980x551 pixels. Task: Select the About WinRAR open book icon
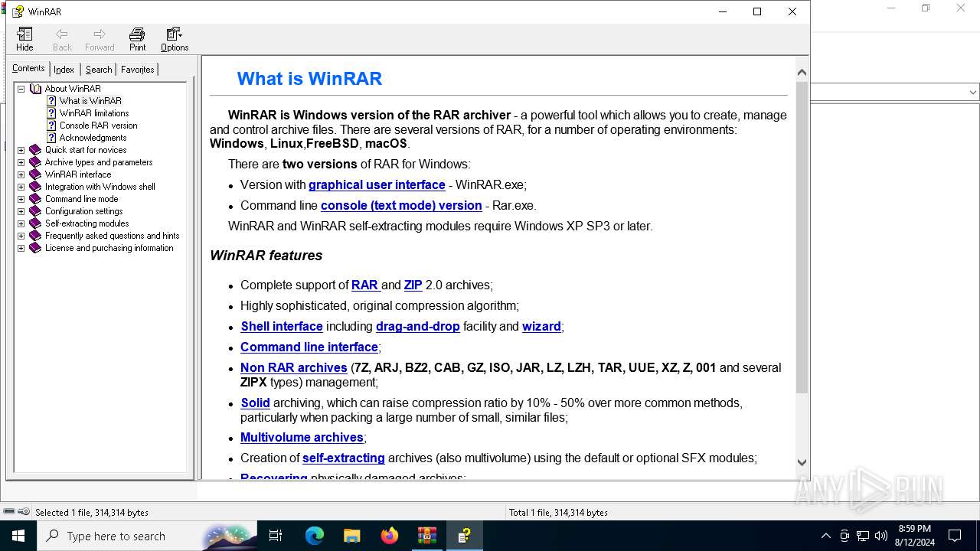tap(35, 89)
